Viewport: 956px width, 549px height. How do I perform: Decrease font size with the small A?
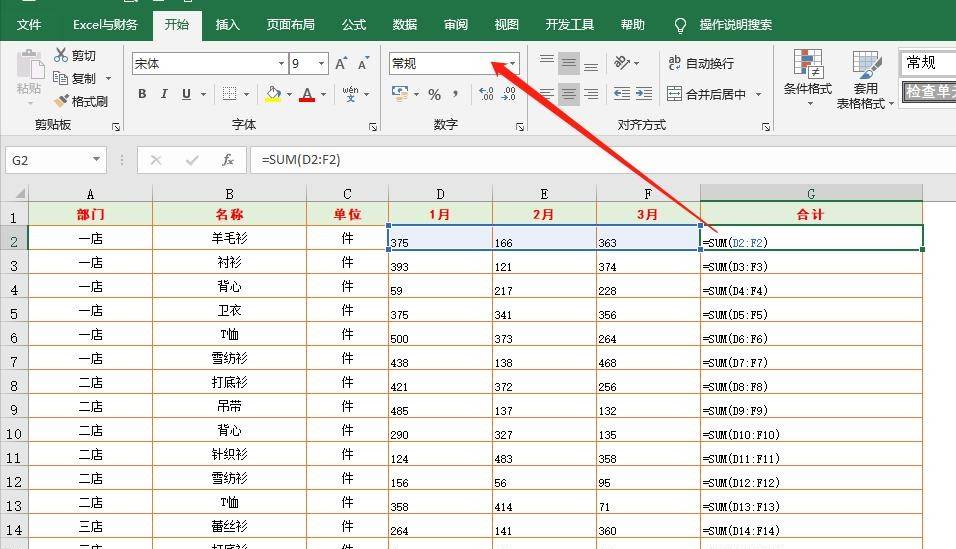point(363,63)
